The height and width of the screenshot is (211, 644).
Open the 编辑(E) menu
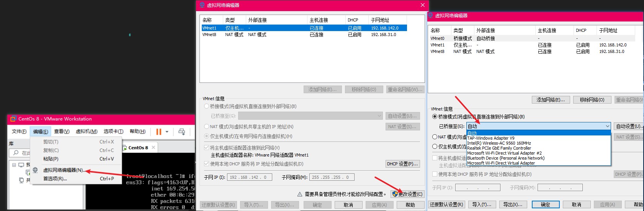(41, 132)
